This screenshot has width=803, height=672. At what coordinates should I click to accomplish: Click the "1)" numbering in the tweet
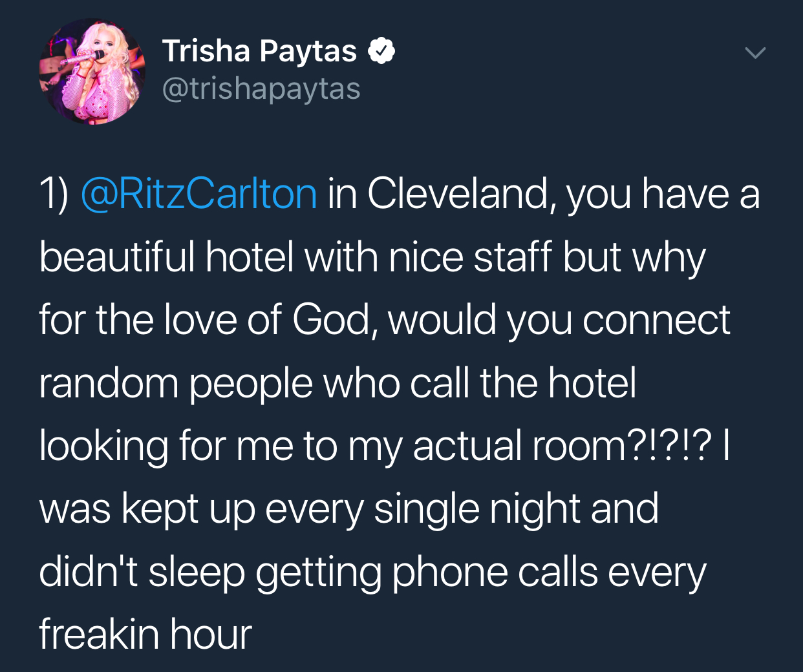pos(53,194)
